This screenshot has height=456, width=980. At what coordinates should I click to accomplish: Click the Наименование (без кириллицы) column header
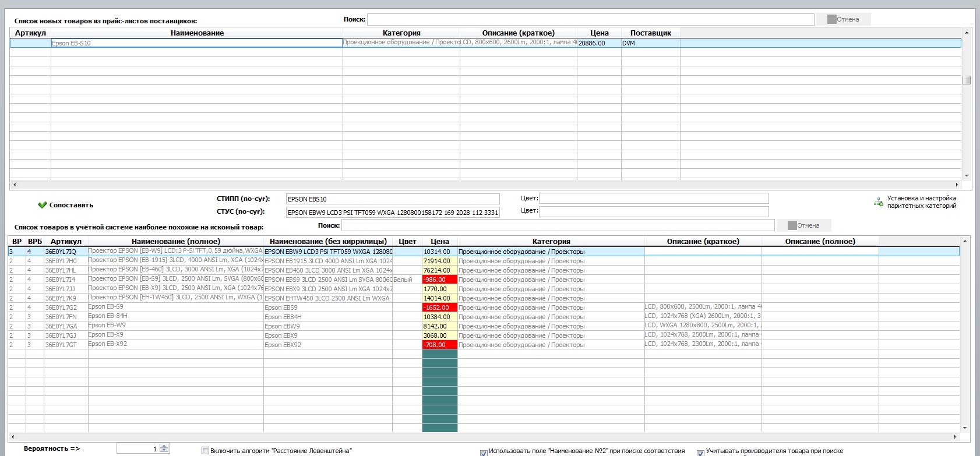point(328,241)
